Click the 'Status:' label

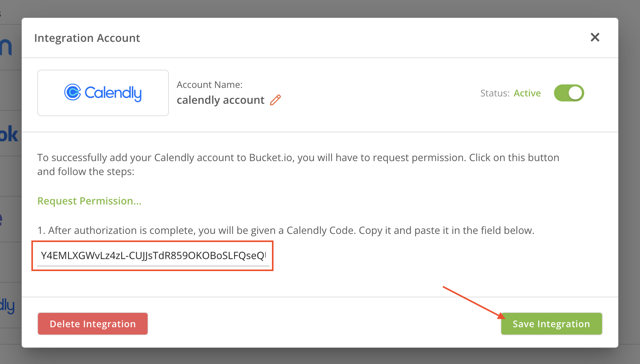click(495, 93)
